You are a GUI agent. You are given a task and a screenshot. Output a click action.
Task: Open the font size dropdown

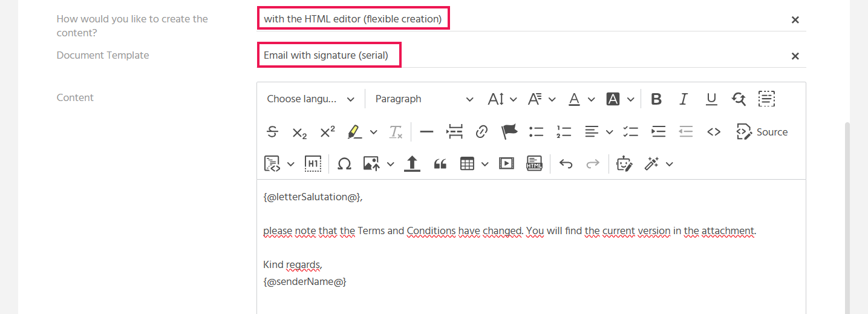[x=503, y=99]
